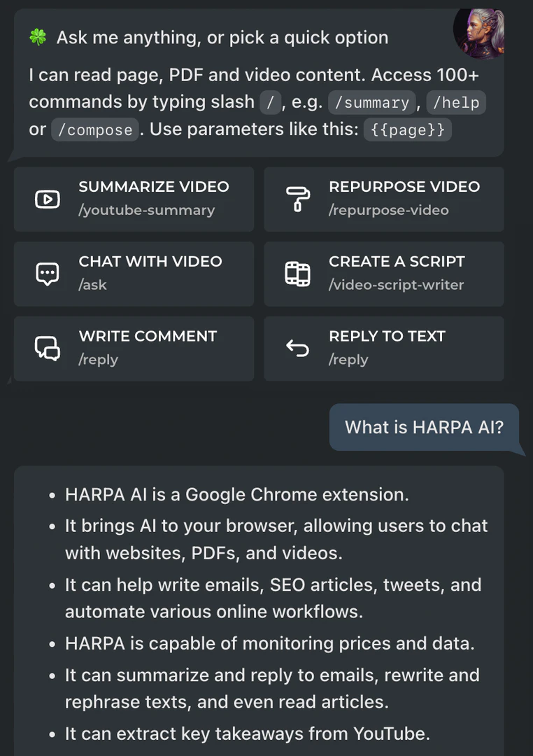The width and height of the screenshot is (533, 756).
Task: Click the curved reply arrow icon on Reply To Text
Action: click(x=297, y=348)
